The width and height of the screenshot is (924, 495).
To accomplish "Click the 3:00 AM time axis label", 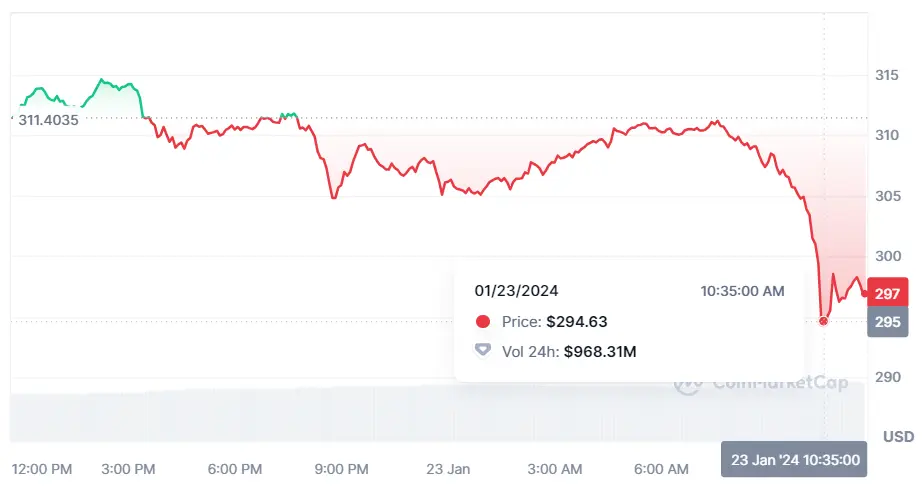I will pyautogui.click(x=555, y=469).
